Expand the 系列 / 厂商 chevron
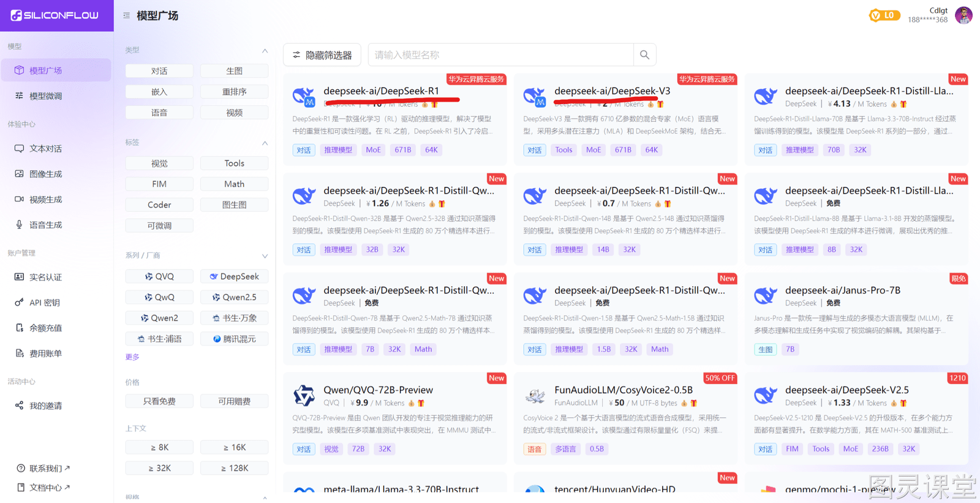The width and height of the screenshot is (980, 503). pos(265,256)
